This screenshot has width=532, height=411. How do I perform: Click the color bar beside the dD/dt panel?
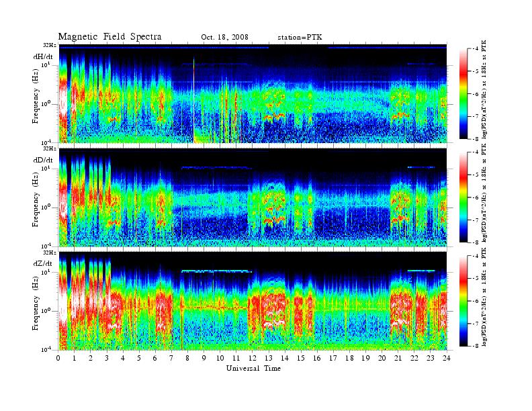(463, 197)
